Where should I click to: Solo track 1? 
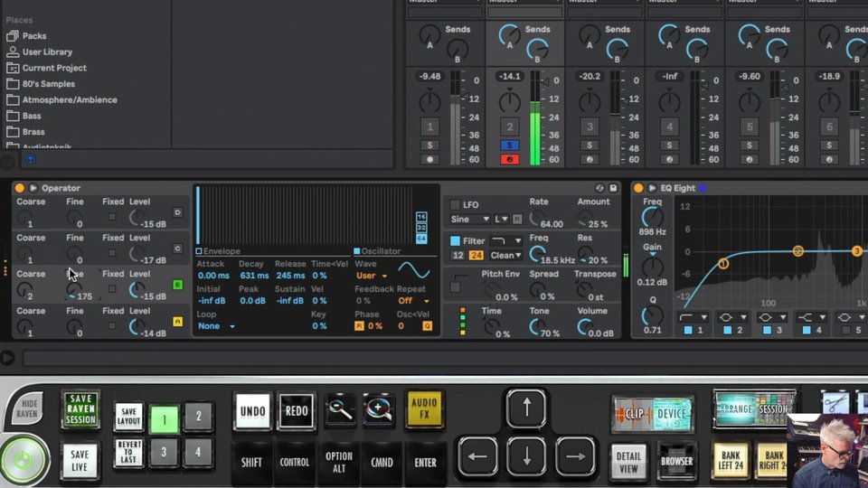(x=429, y=145)
